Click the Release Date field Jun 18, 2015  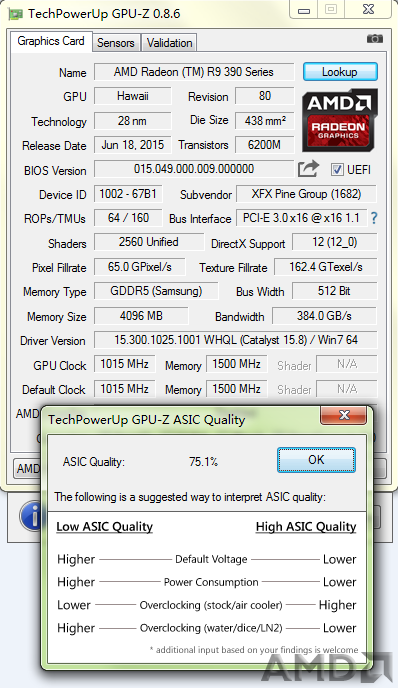[x=133, y=145]
